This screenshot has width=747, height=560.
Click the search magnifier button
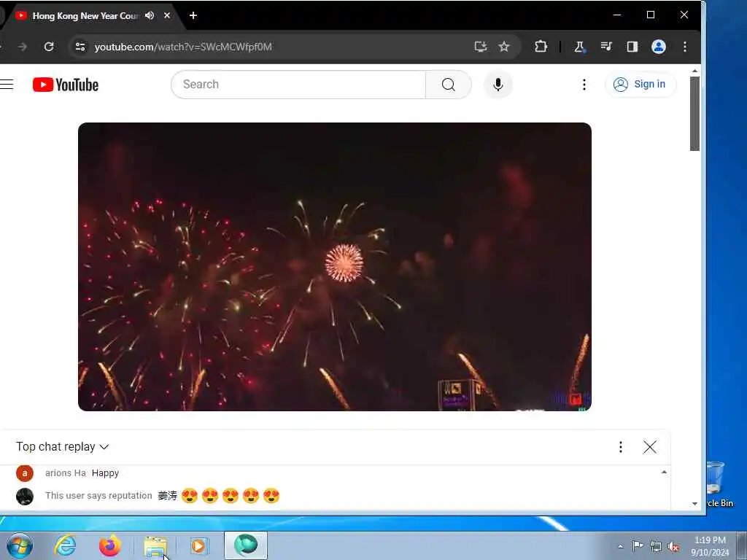pyautogui.click(x=449, y=85)
